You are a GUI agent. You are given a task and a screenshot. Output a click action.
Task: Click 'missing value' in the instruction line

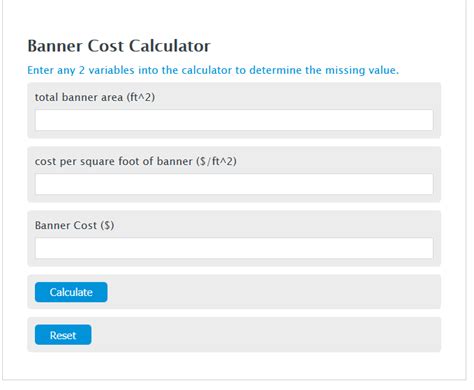pyautogui.click(x=362, y=70)
